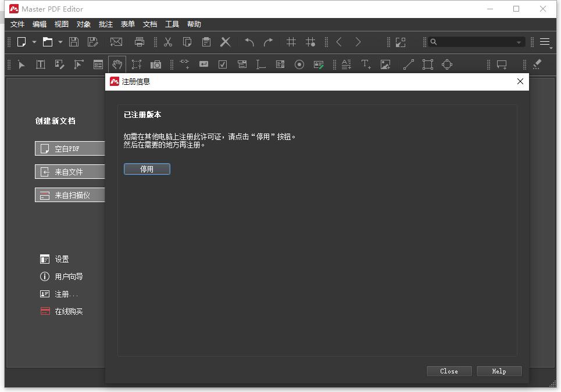Viewport: 561px width, 392px height.
Task: Select the edit vector object tool
Action: (x=78, y=64)
